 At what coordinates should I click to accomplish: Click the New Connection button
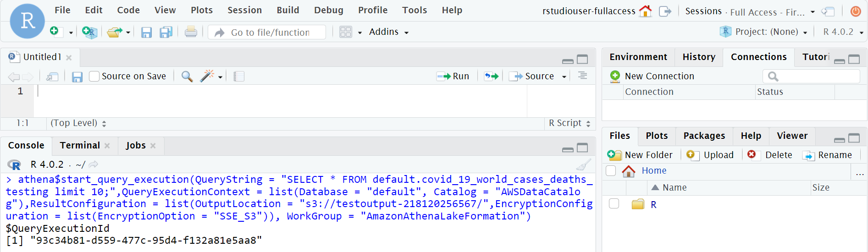point(652,76)
